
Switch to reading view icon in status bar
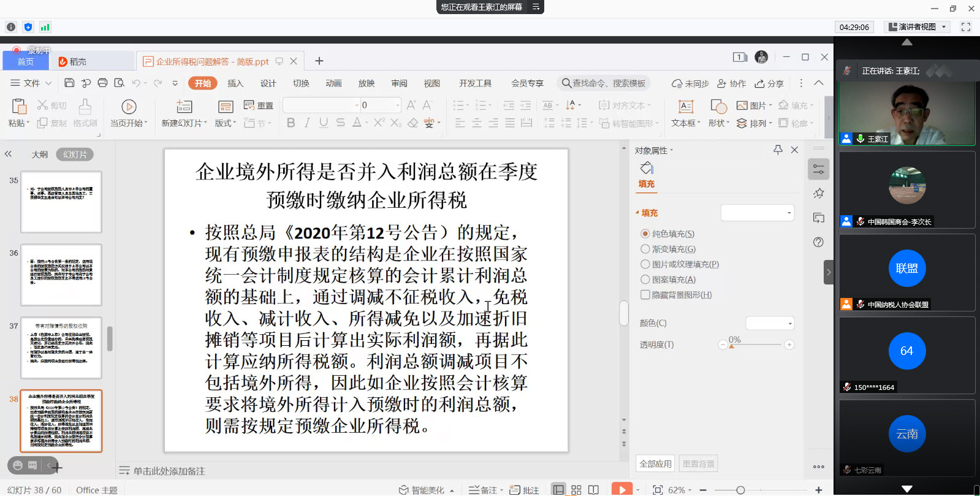pyautogui.click(x=593, y=490)
